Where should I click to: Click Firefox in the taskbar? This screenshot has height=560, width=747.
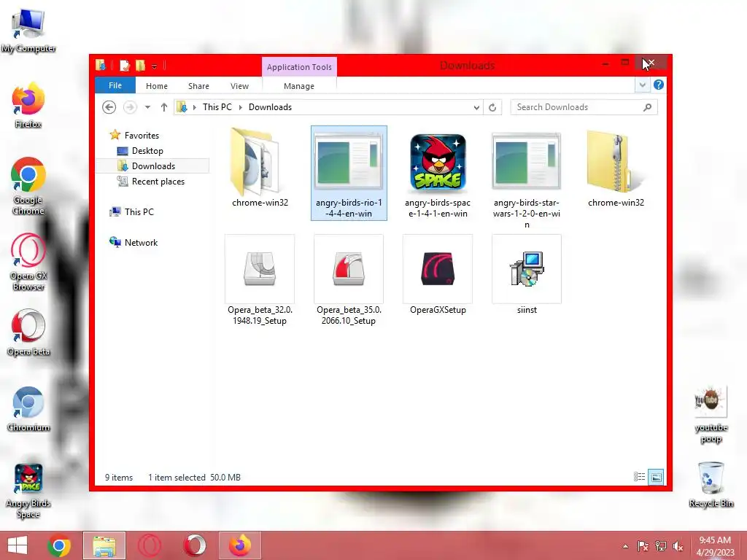click(x=240, y=545)
